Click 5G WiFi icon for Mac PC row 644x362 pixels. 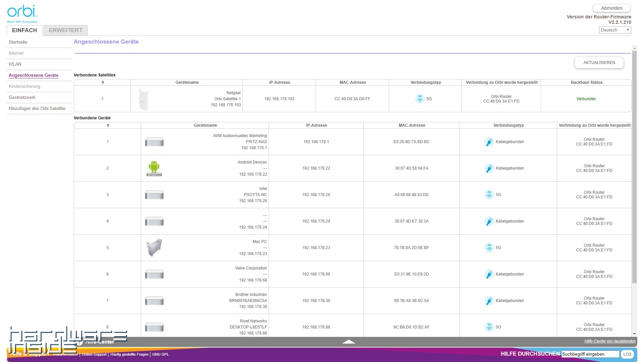pyautogui.click(x=489, y=248)
